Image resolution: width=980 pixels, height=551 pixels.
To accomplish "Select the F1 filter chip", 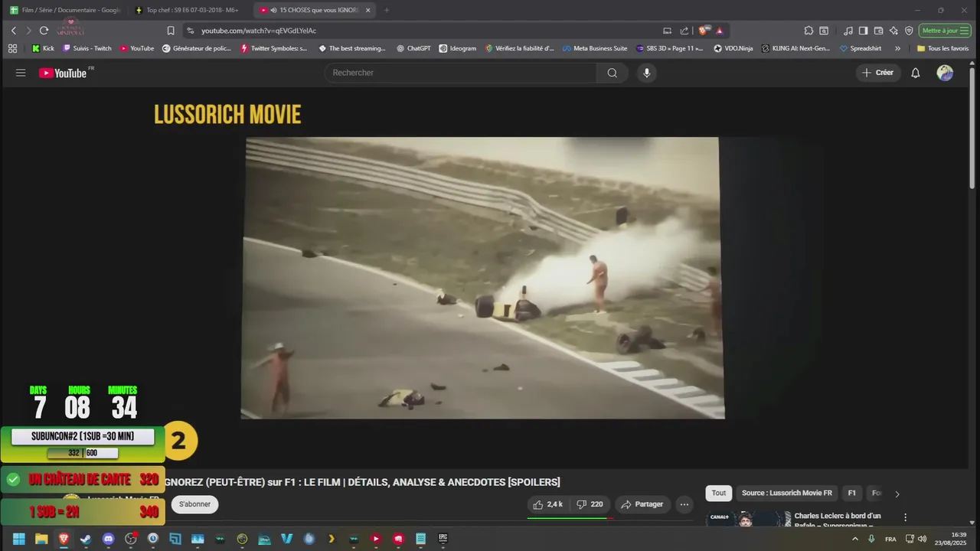I will click(851, 493).
